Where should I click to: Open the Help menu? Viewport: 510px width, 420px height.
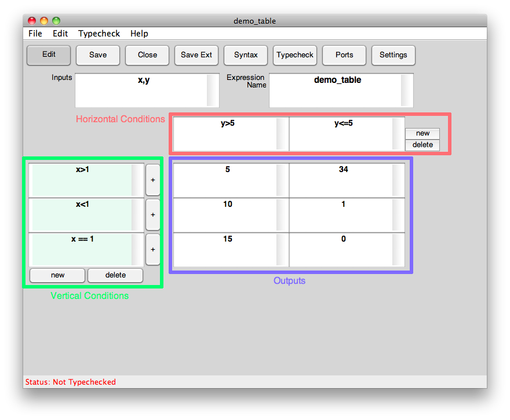(x=139, y=34)
